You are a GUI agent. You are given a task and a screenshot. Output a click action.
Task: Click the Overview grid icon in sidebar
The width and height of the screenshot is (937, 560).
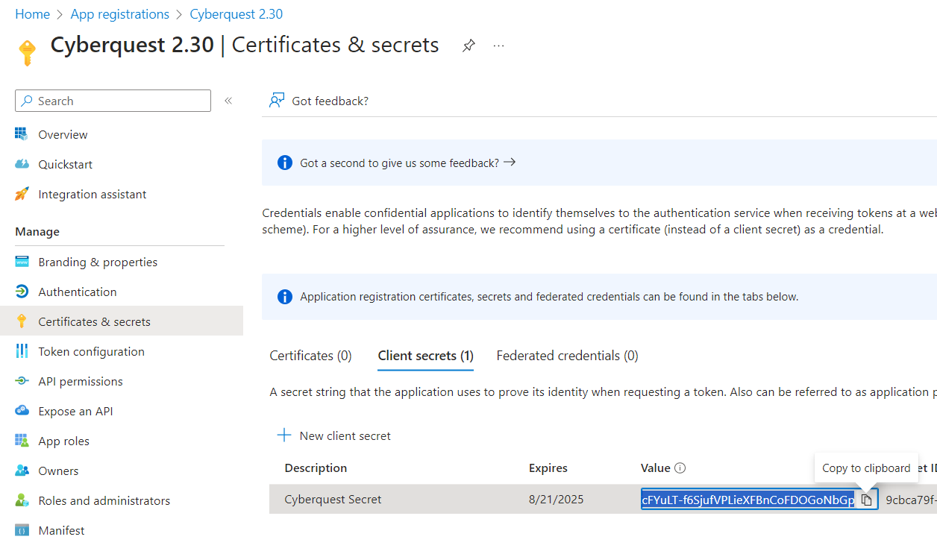click(22, 134)
